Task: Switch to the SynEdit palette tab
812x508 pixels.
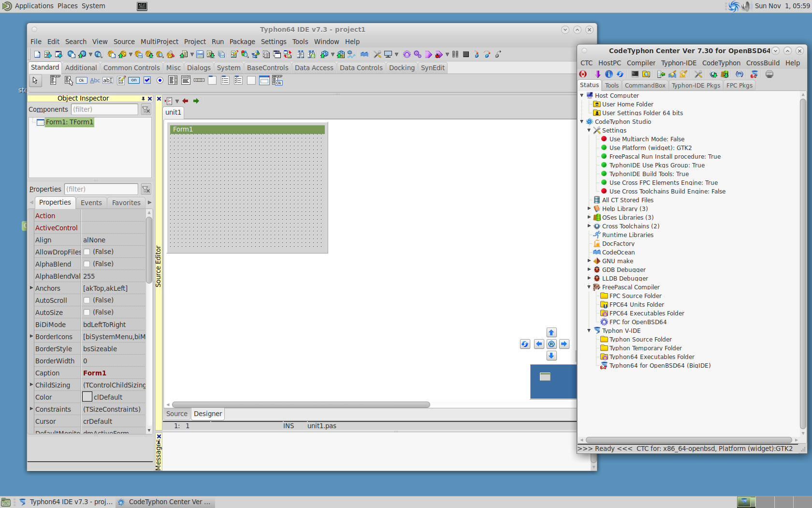Action: pyautogui.click(x=433, y=68)
